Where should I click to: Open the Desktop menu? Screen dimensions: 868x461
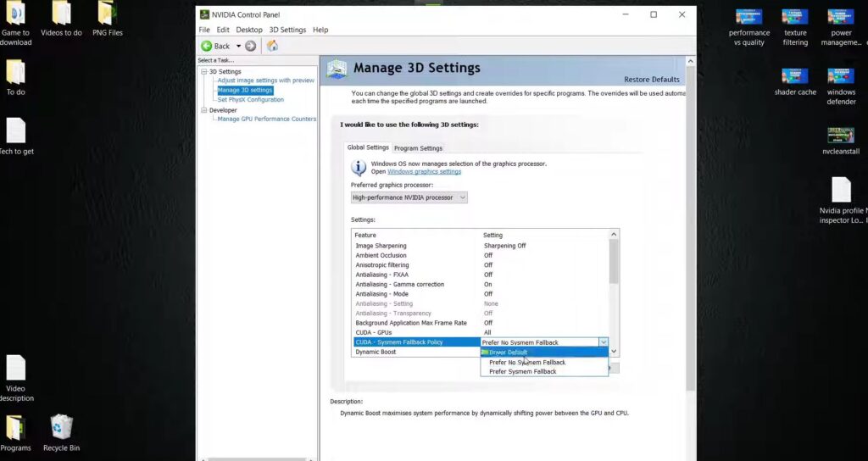point(249,30)
